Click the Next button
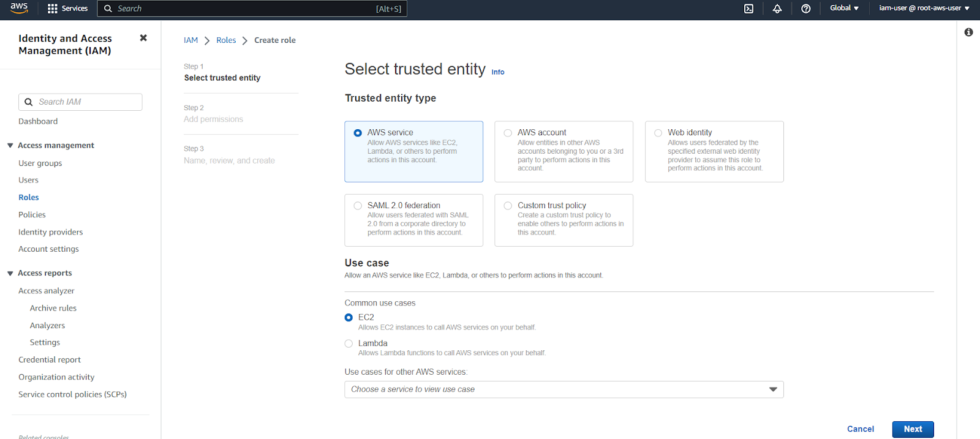 913,429
